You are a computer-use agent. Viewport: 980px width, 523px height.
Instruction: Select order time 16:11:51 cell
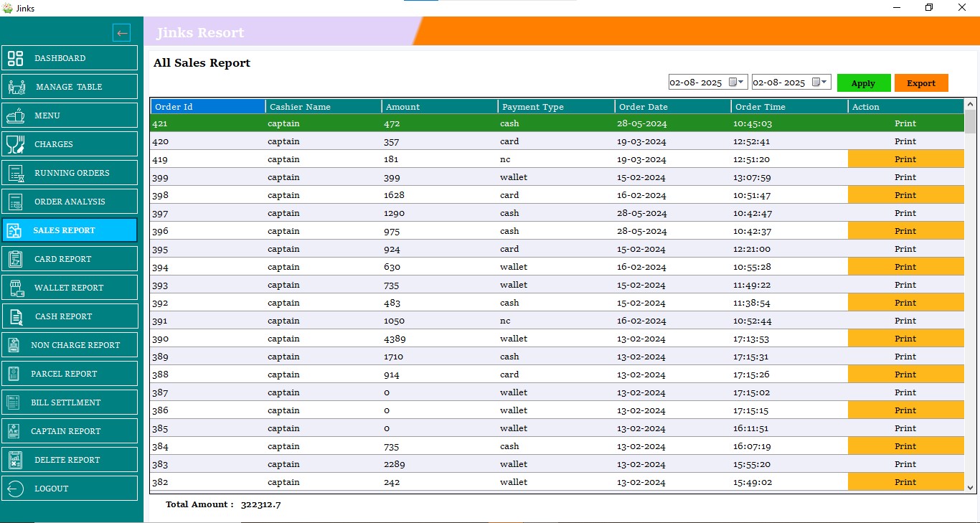pos(789,428)
